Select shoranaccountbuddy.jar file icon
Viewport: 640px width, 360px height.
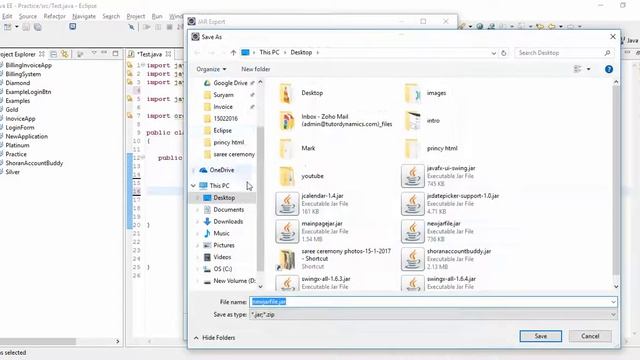pos(413,259)
